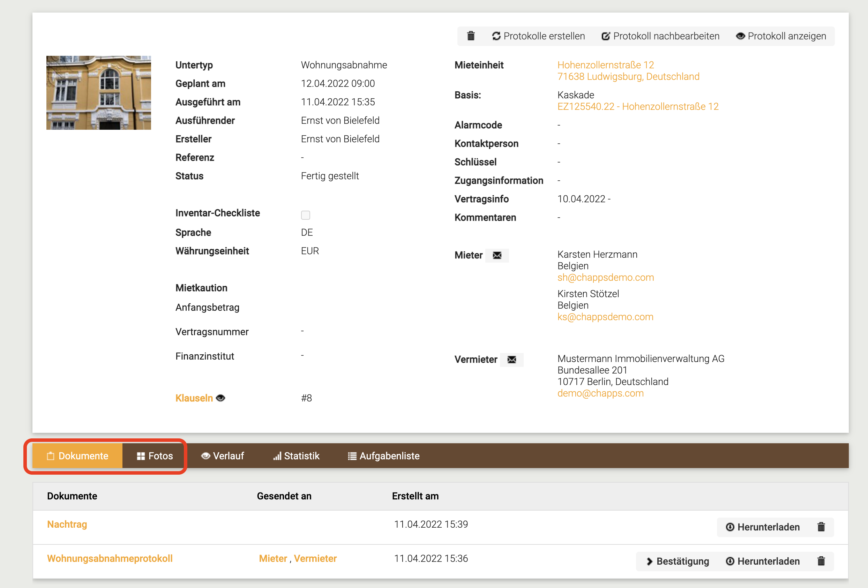Open Protokoll nachbearbeiten edit button

click(660, 36)
